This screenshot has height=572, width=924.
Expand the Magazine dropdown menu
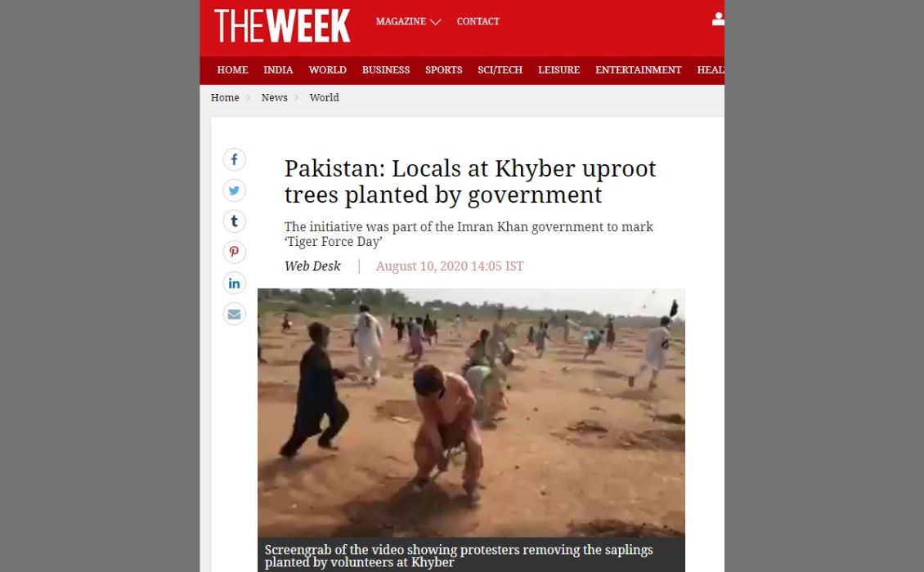tap(408, 21)
